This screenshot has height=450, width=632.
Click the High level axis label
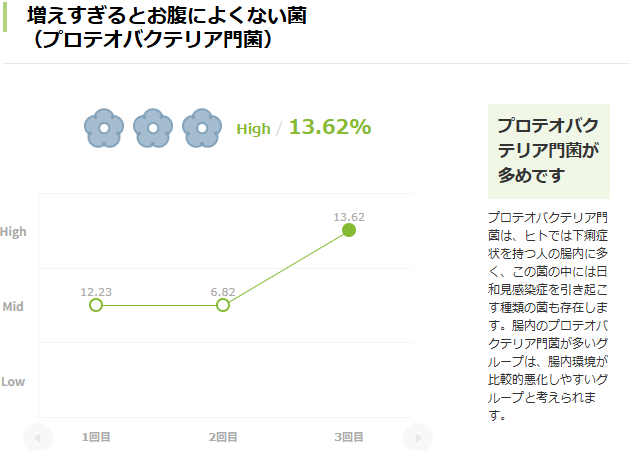coord(14,232)
